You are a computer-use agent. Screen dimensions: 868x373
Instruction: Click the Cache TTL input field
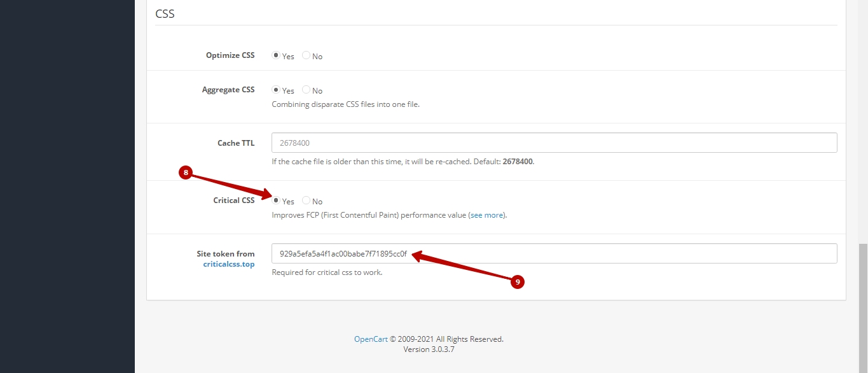coord(554,143)
